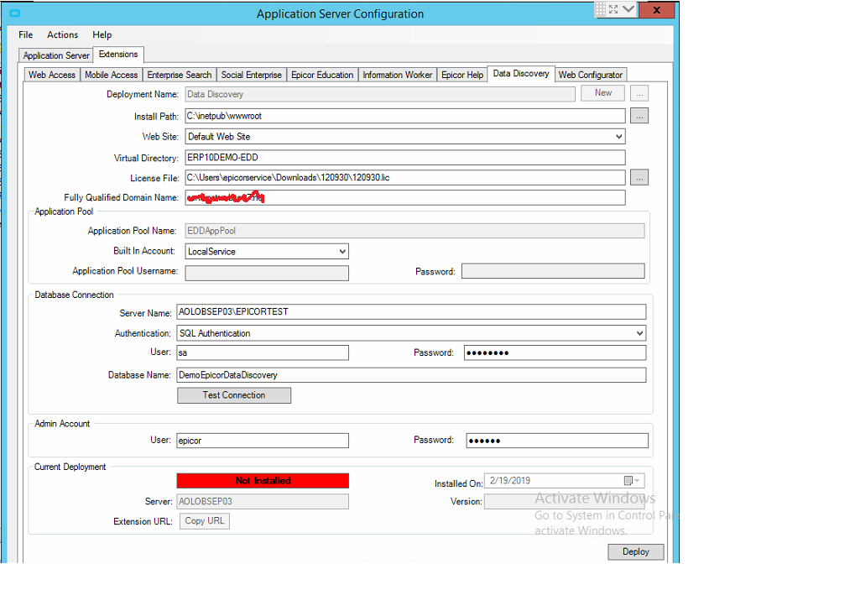Focus the Database Connection Server Name field
Viewport: 855px width, 616px height.
point(411,312)
